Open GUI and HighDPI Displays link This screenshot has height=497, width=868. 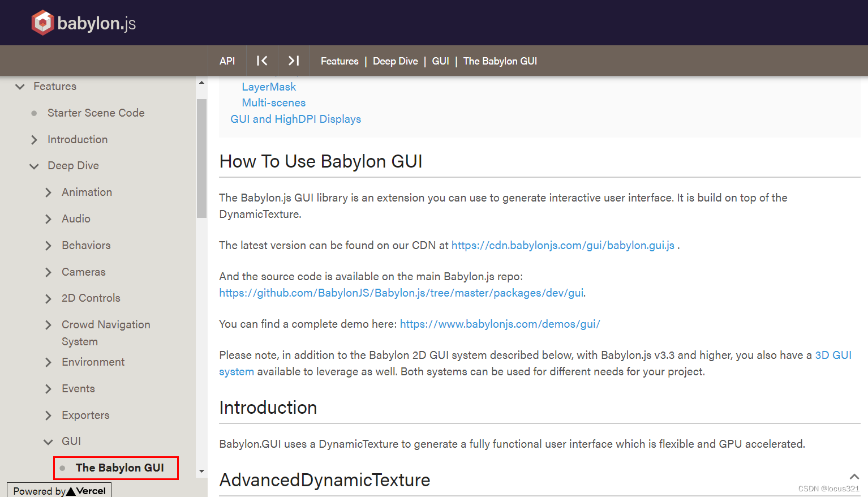pos(295,119)
